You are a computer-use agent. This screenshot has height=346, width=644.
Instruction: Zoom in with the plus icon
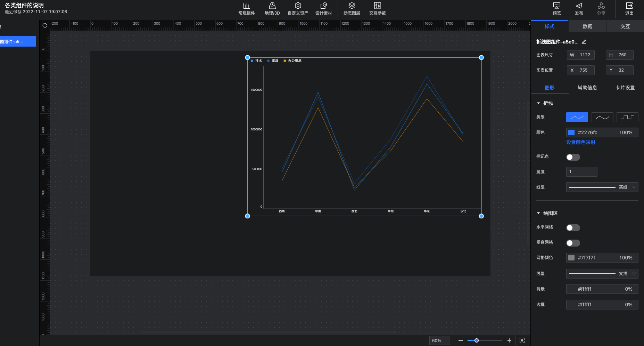coord(509,340)
